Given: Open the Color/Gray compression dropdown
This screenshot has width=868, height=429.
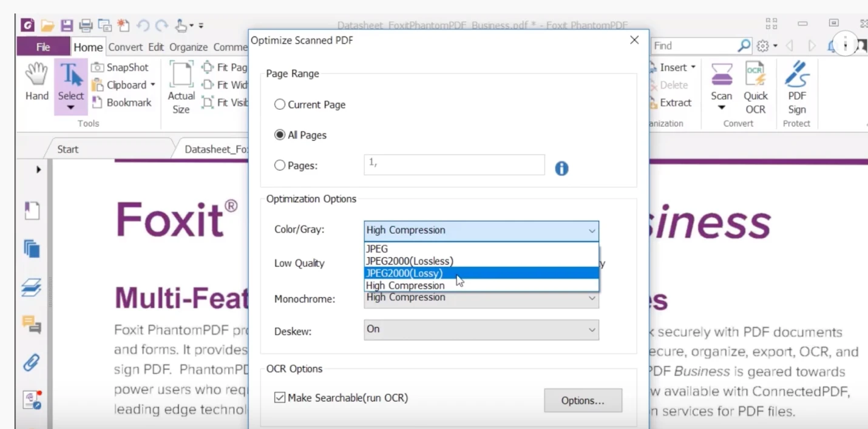Looking at the screenshot, I should 481,231.
